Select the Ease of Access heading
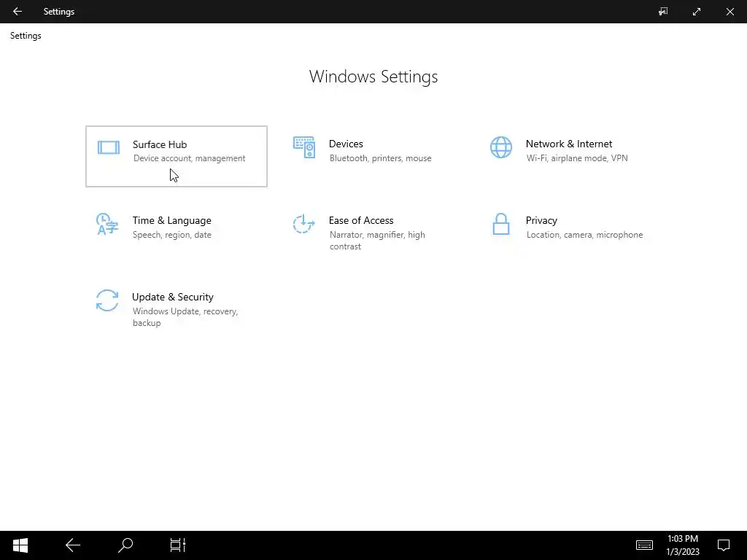This screenshot has width=747, height=560. point(361,220)
